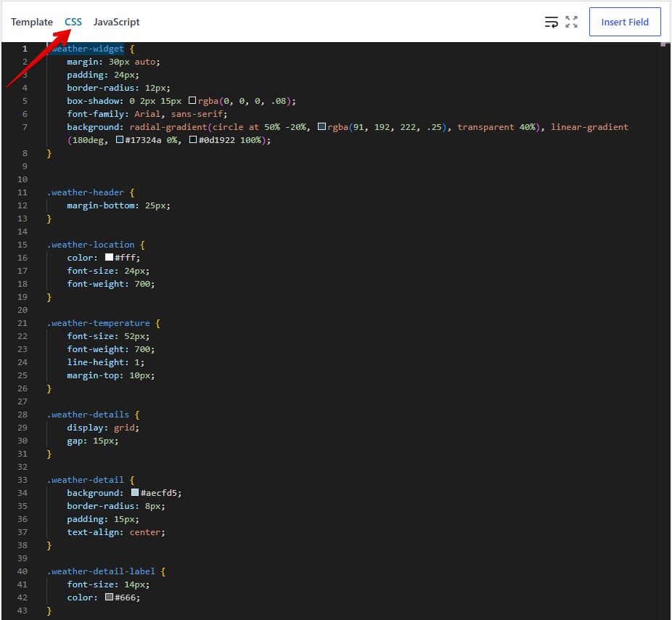Click line number 21 in gutter

tap(22, 323)
